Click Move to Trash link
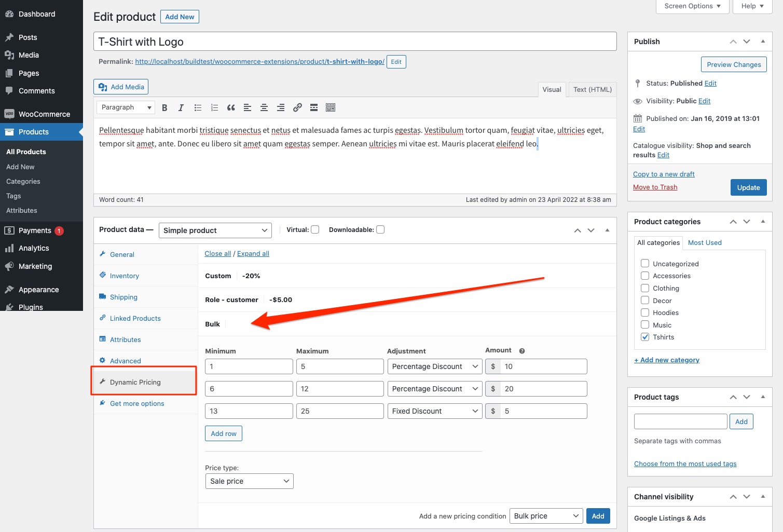This screenshot has height=532, width=783. point(655,187)
